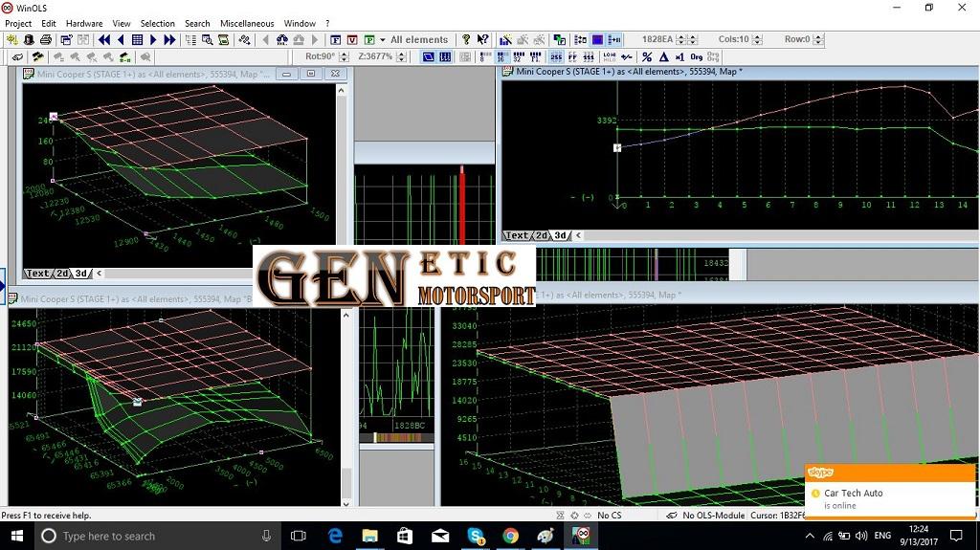Viewport: 980px width, 550px height.
Task: Toggle the LoHi byte order button
Action: point(609,57)
